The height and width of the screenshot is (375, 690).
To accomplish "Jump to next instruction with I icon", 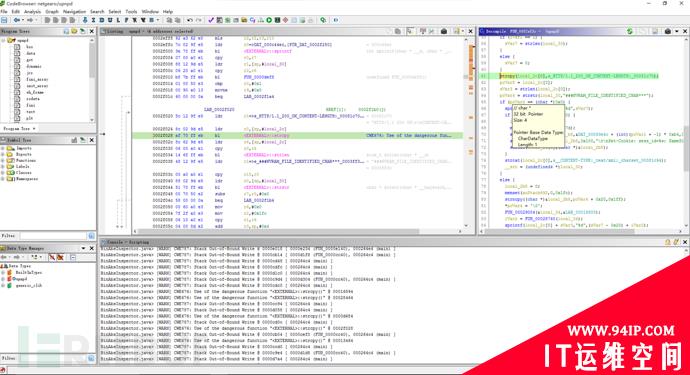I will coord(93,20).
